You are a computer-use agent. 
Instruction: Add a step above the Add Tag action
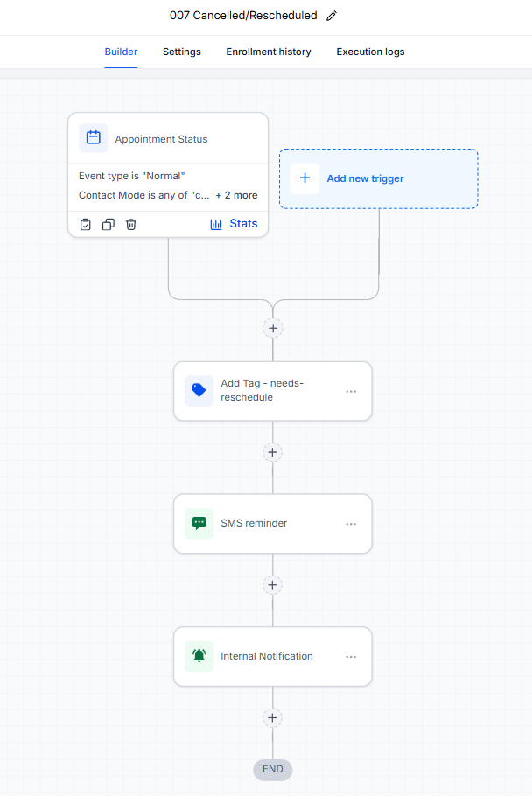click(273, 328)
